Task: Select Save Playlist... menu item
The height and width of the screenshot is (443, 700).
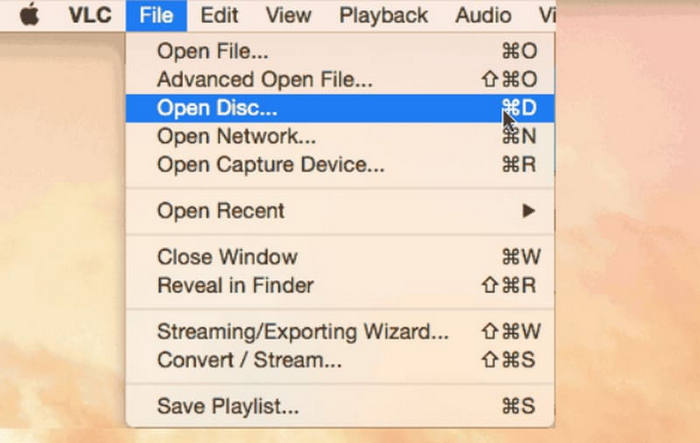Action: [340, 406]
